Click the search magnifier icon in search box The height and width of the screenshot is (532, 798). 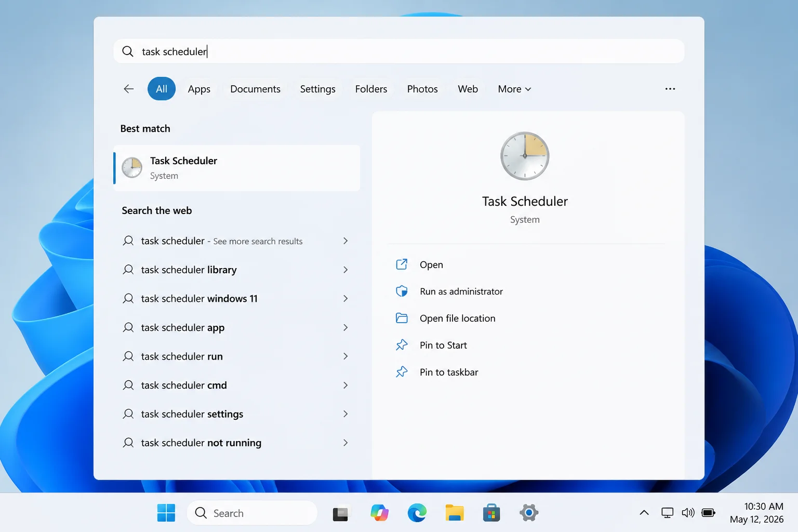point(128,51)
